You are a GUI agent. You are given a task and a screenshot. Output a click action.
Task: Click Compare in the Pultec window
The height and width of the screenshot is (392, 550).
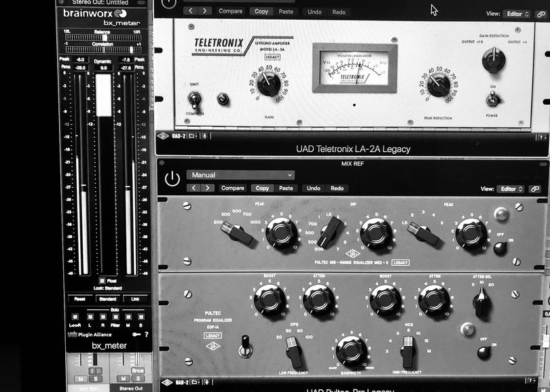pos(232,188)
